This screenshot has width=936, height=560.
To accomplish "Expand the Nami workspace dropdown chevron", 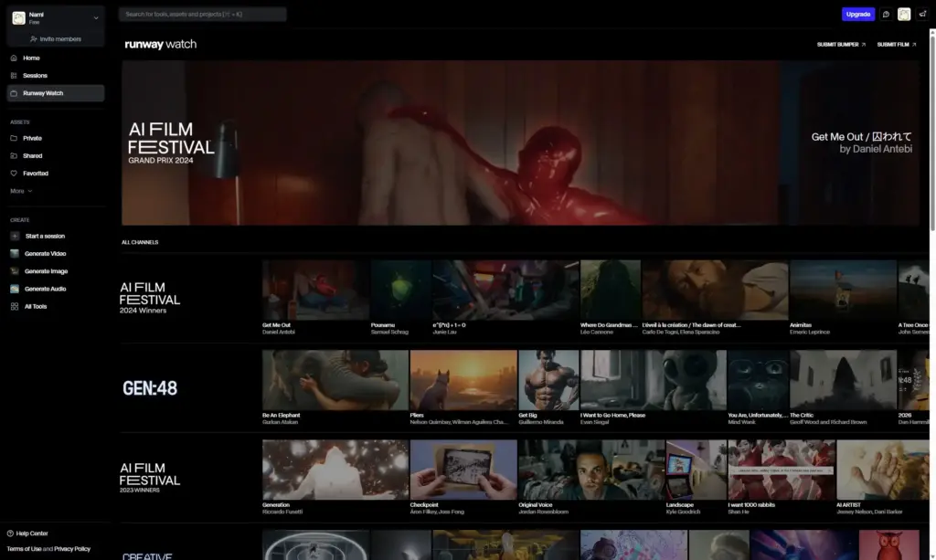I will tap(96, 18).
